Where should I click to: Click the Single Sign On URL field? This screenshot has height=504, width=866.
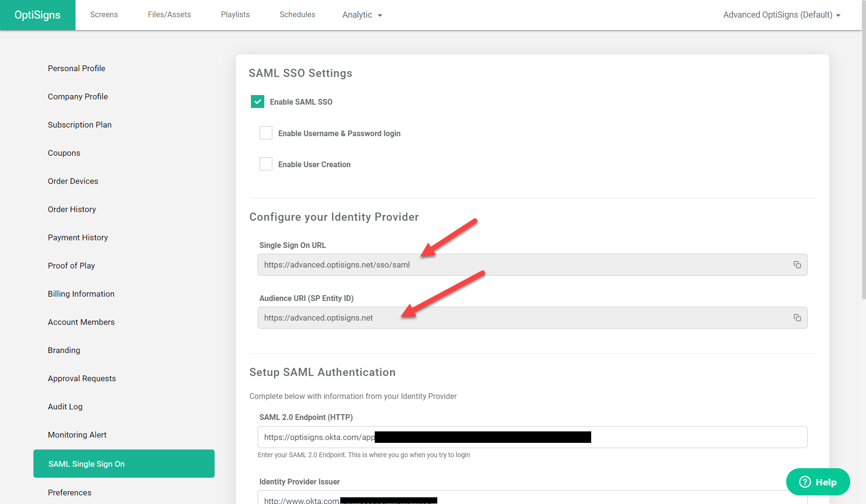tap(532, 265)
